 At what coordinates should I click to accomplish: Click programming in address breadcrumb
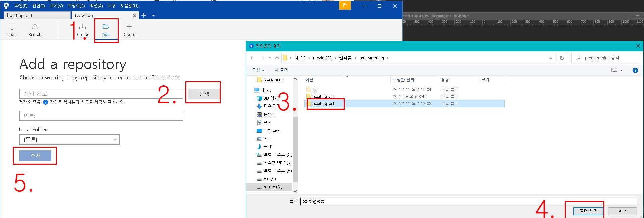click(371, 58)
